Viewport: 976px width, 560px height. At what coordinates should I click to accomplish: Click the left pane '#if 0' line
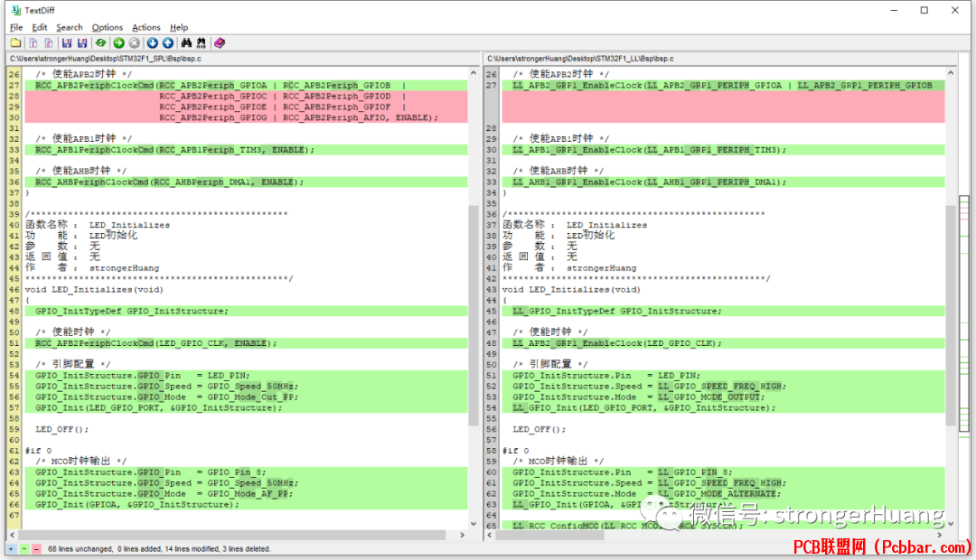point(39,451)
